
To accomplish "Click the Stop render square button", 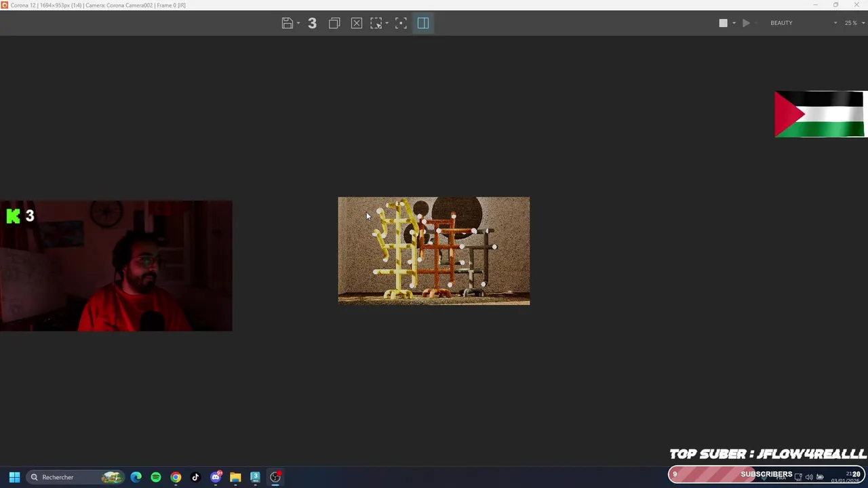I will click(724, 23).
